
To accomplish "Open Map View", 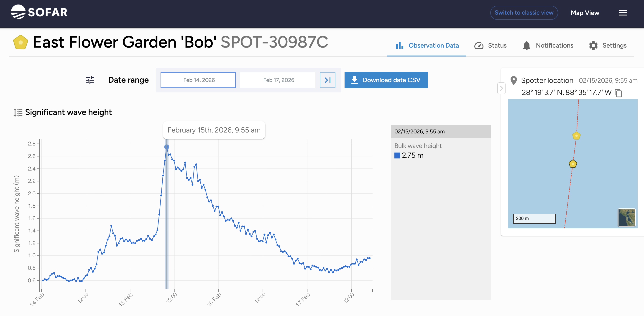I will click(585, 13).
